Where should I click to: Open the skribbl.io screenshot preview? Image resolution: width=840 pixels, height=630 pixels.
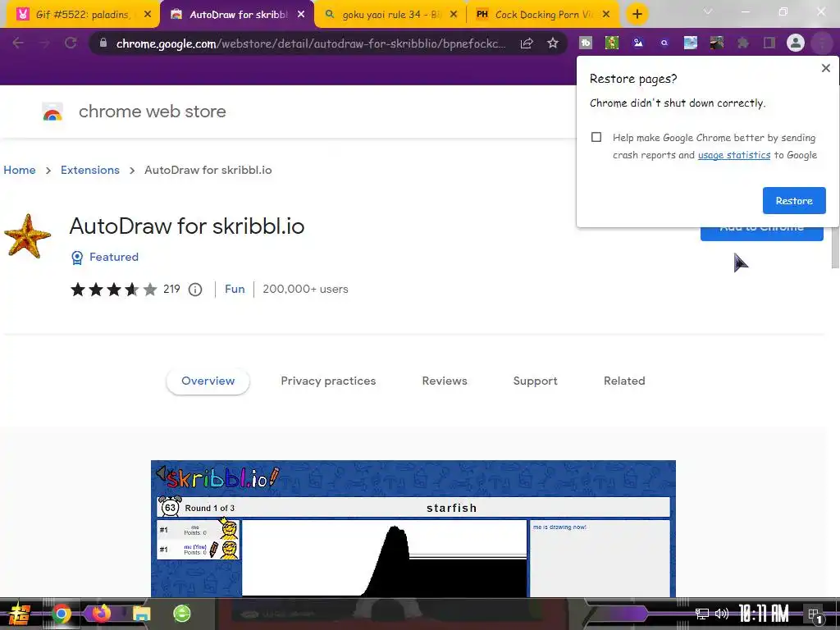point(413,529)
